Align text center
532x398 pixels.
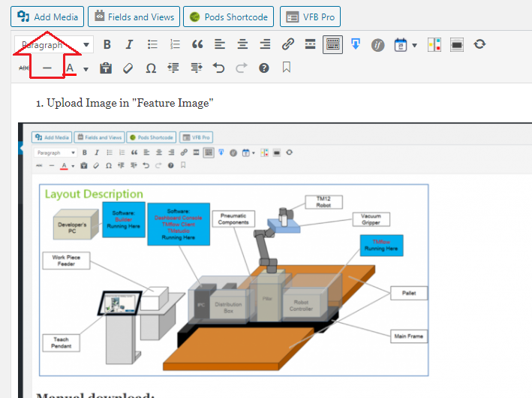(x=242, y=44)
